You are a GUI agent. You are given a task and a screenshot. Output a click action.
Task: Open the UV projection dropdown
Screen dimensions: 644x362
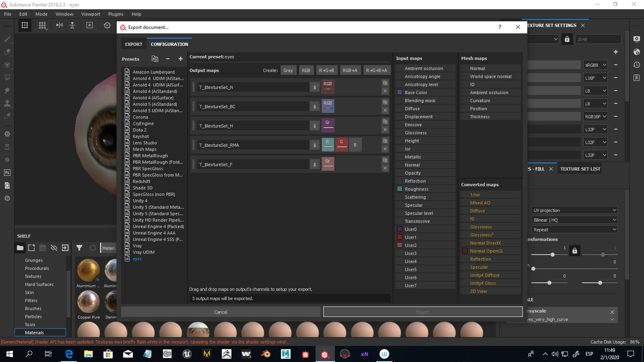pyautogui.click(x=574, y=210)
